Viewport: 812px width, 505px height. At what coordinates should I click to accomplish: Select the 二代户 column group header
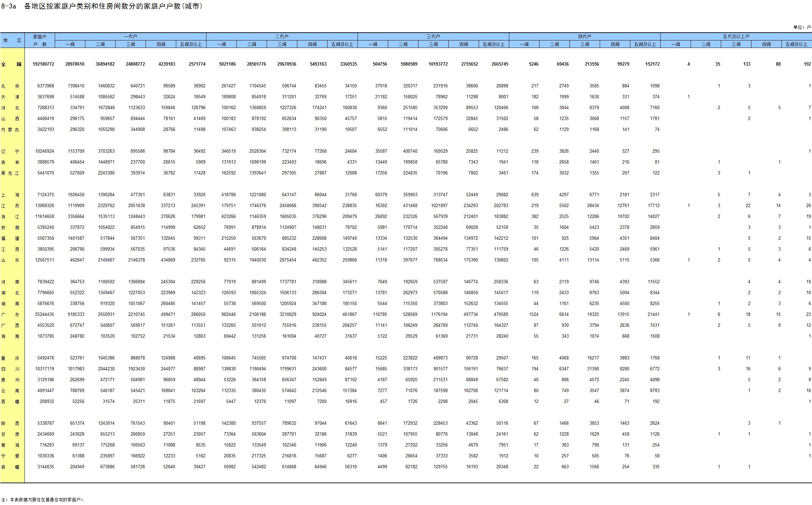tap(282, 36)
